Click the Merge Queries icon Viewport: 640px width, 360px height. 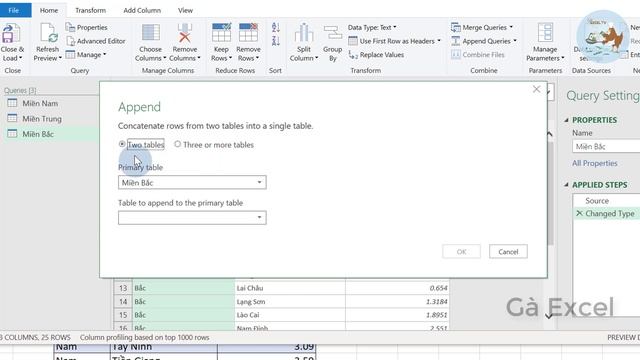(x=456, y=27)
